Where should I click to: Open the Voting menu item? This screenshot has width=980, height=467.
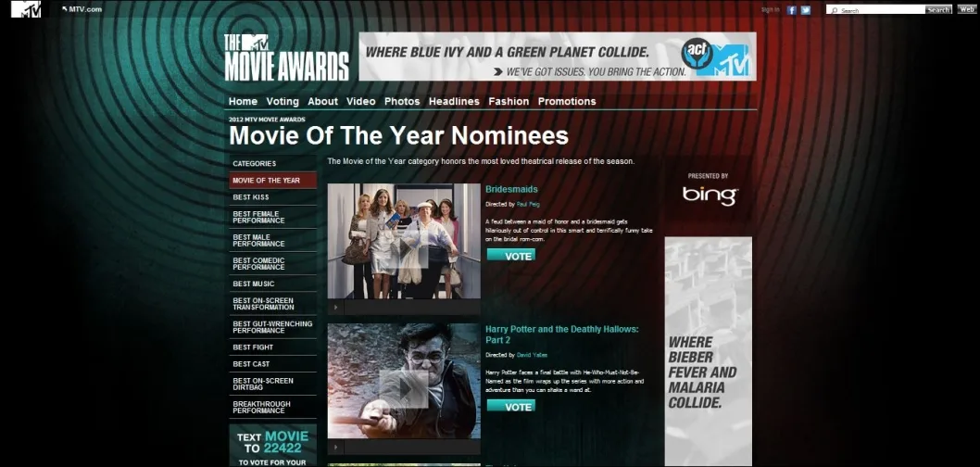coord(283,101)
